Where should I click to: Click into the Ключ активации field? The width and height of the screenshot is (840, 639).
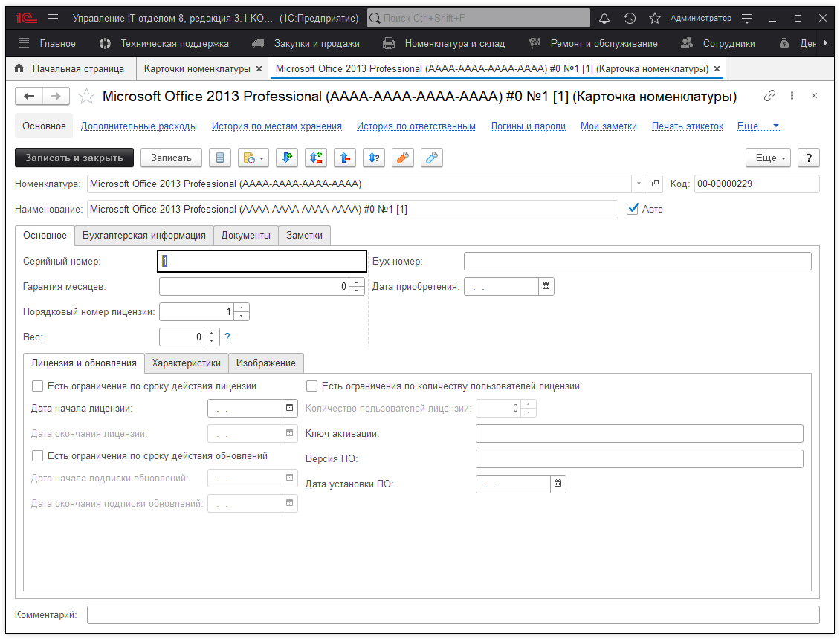click(639, 433)
